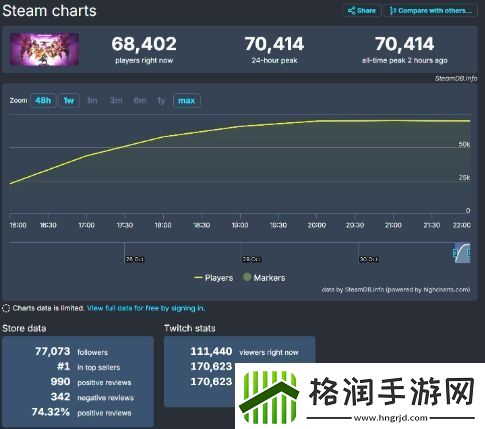Select the 48h zoom range
This screenshot has height=429, width=485.
[43, 100]
